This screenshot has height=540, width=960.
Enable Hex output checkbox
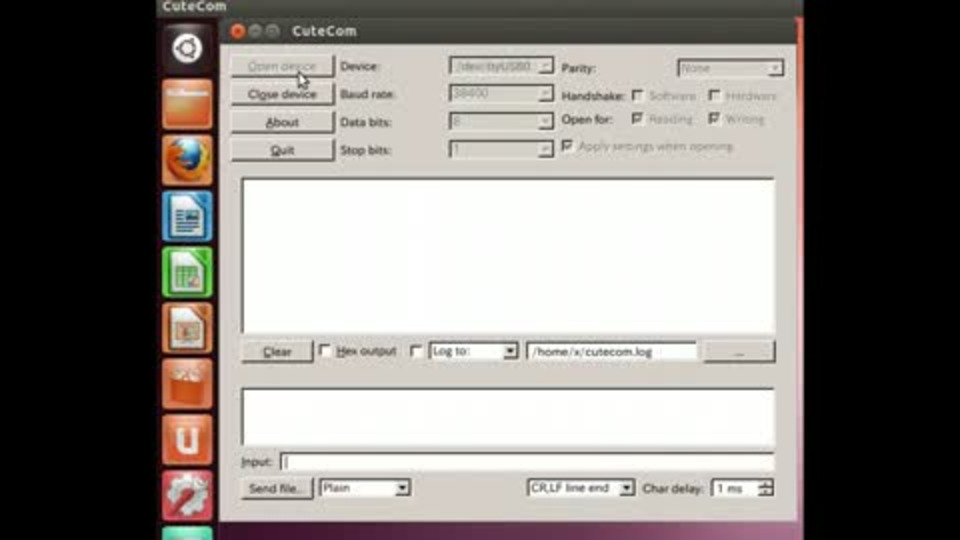324,350
